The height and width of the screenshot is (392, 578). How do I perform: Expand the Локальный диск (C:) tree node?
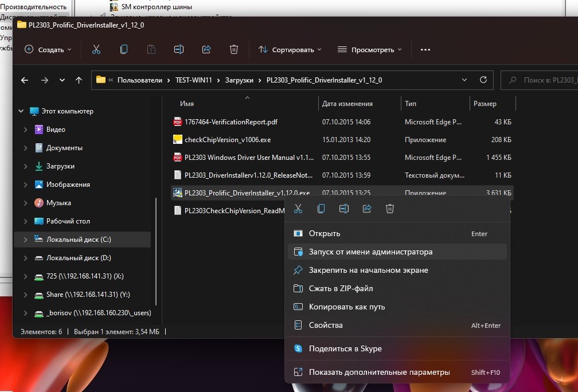click(25, 240)
